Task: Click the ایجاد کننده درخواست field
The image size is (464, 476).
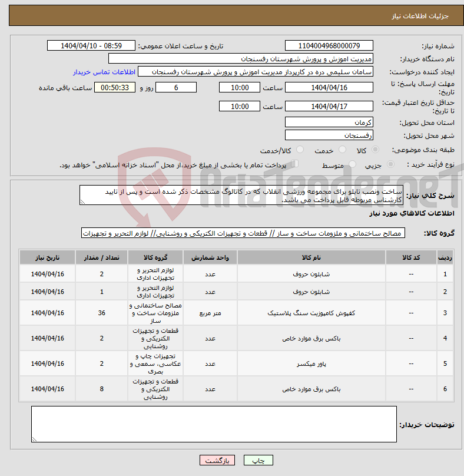Action: (x=256, y=72)
